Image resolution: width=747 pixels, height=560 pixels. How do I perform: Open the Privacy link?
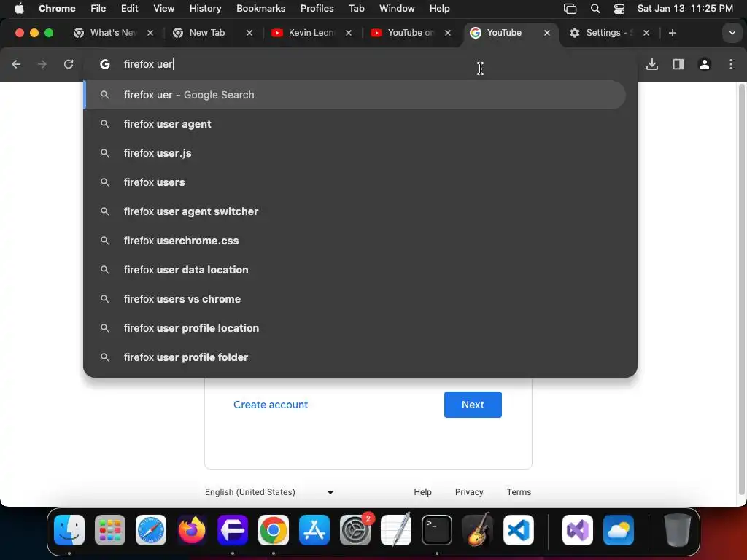pyautogui.click(x=469, y=492)
